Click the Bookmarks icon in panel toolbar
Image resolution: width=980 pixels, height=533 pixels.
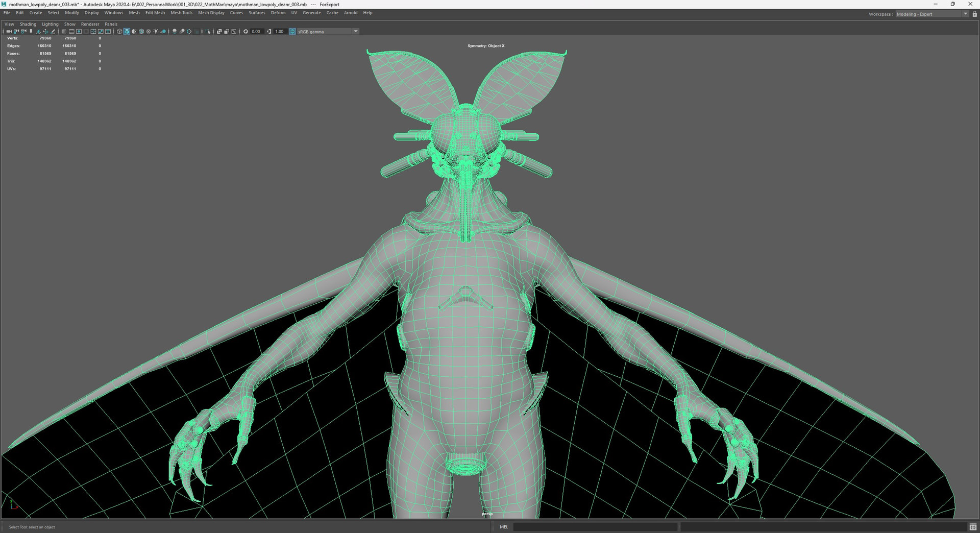31,32
